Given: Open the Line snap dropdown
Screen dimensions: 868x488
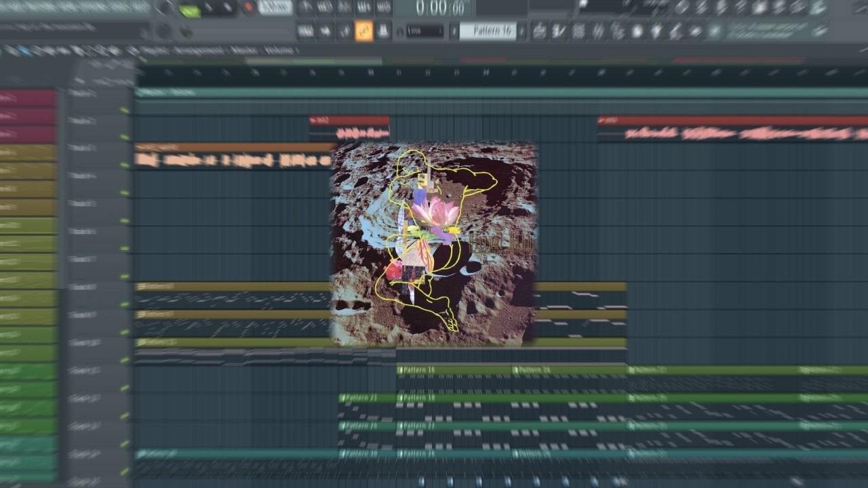Looking at the screenshot, I should coord(425,31).
